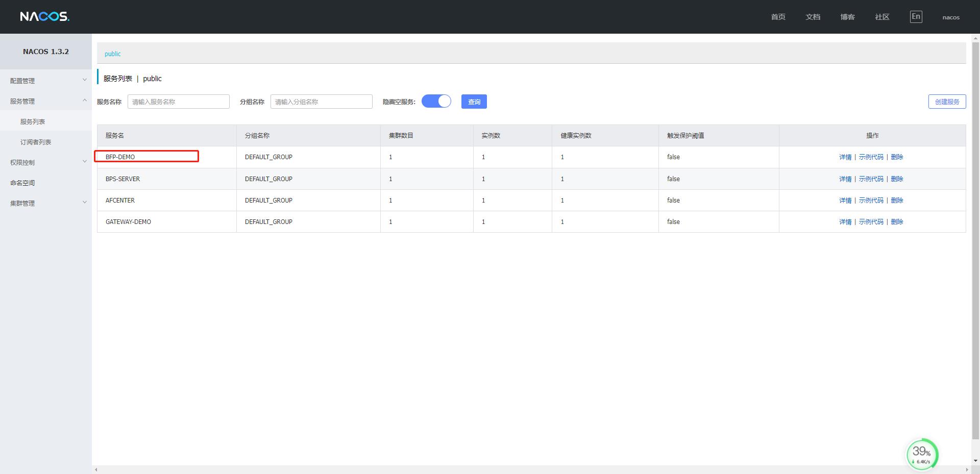The image size is (980, 474).
Task: Open 命名空间 in the sidebar
Action: [22, 183]
